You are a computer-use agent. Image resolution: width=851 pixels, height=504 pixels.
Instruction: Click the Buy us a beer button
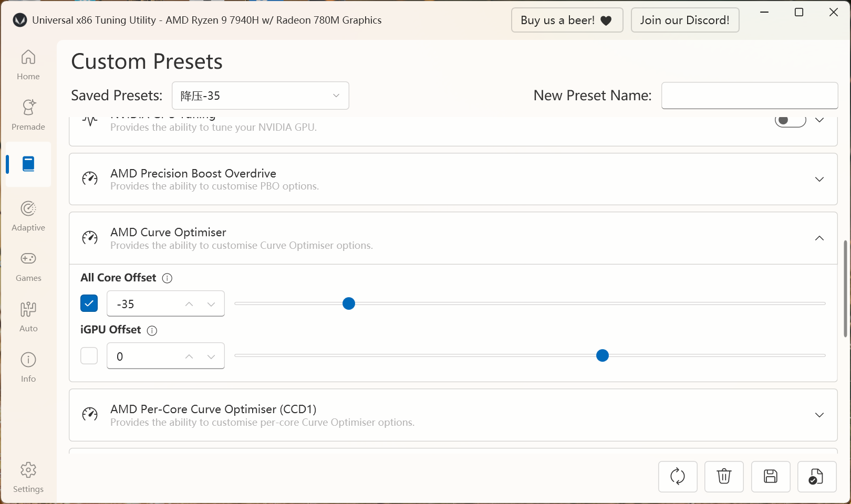567,20
